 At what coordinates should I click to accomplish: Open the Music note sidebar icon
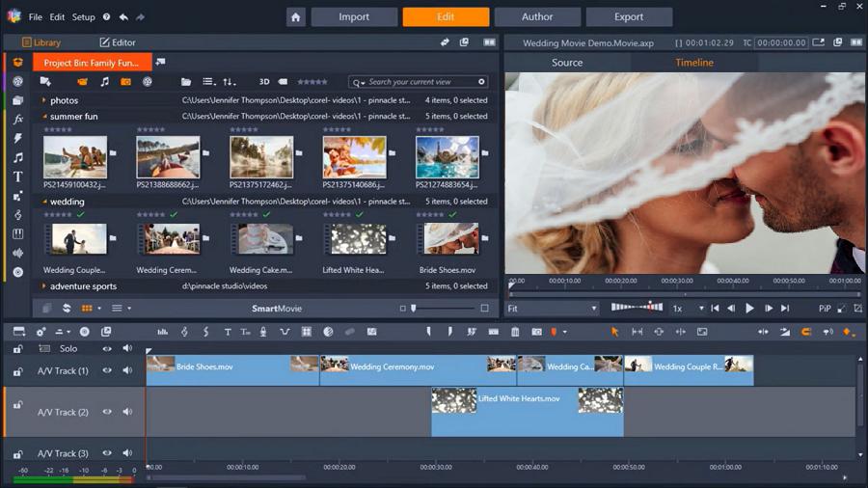[18, 158]
